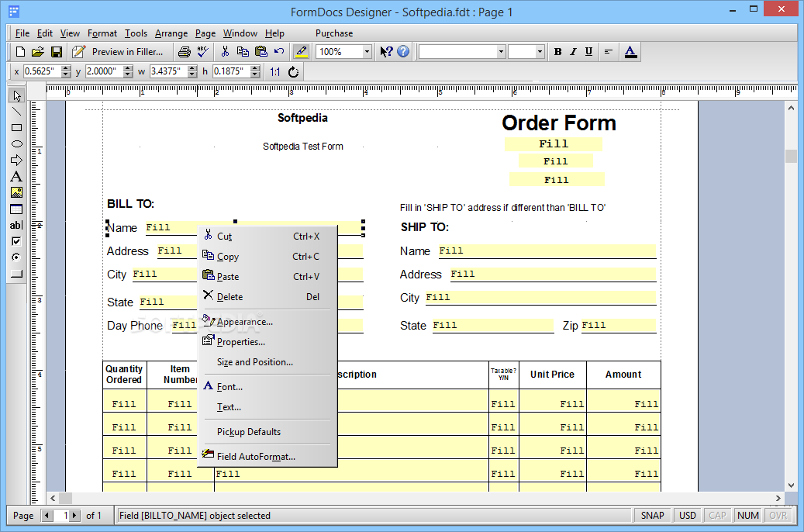The image size is (804, 532).
Task: Print the form using the printer icon
Action: coord(185,52)
